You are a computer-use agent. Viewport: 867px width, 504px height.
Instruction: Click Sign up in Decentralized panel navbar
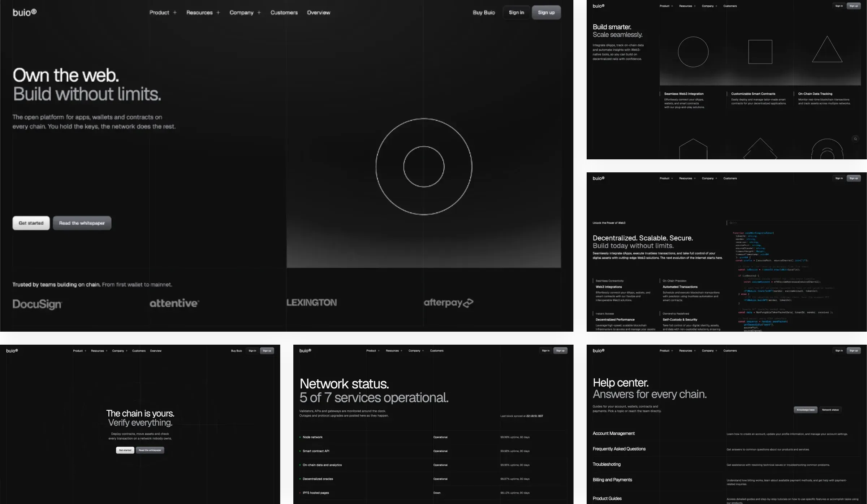pos(854,178)
